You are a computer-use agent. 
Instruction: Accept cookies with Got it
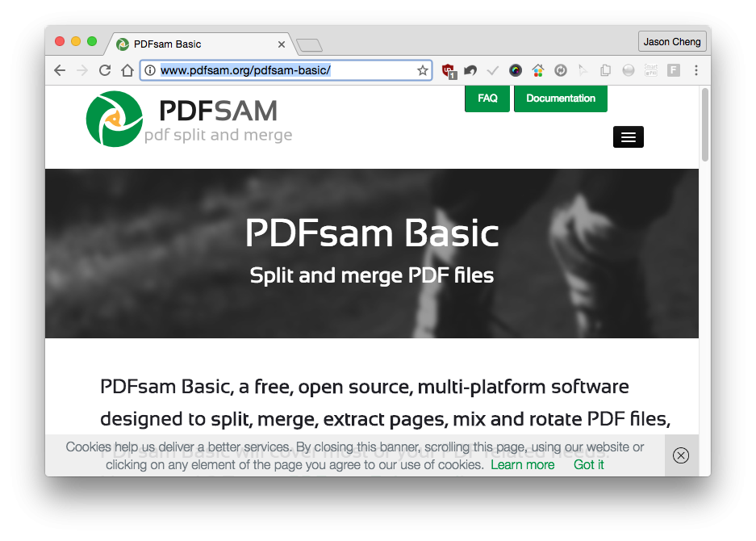pos(589,465)
